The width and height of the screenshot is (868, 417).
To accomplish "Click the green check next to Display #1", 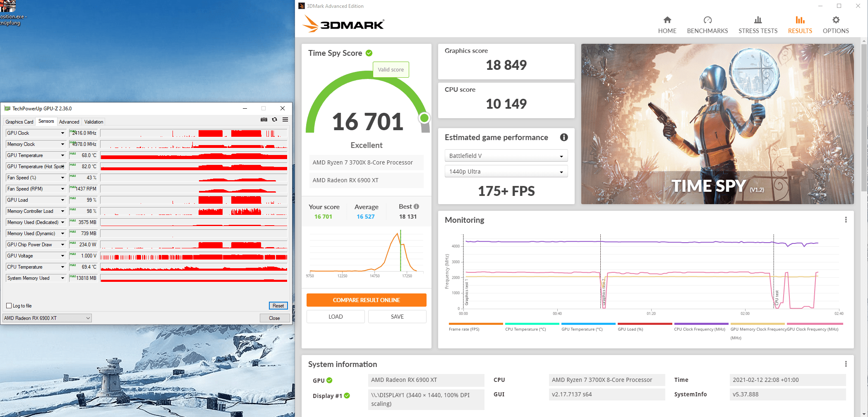I will 347,396.
